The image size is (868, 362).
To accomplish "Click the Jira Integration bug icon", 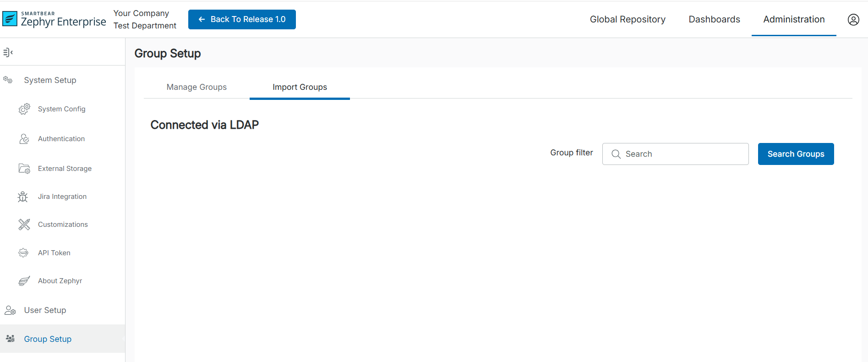I will pos(23,197).
